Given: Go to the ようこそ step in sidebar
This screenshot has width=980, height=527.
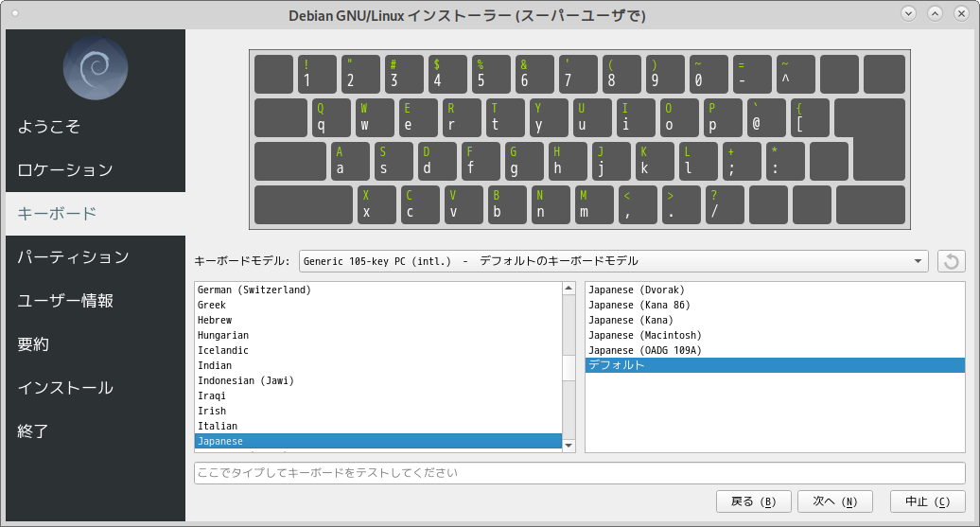Looking at the screenshot, I should [x=96, y=127].
